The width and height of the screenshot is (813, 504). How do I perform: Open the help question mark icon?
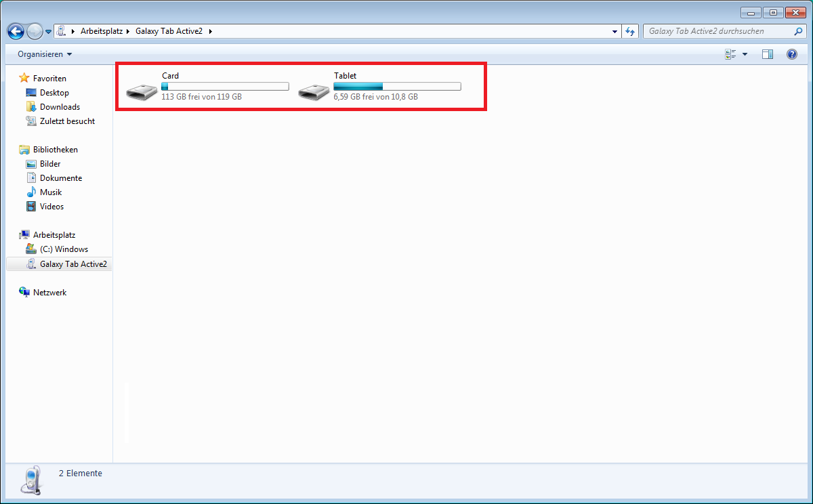[x=791, y=54]
